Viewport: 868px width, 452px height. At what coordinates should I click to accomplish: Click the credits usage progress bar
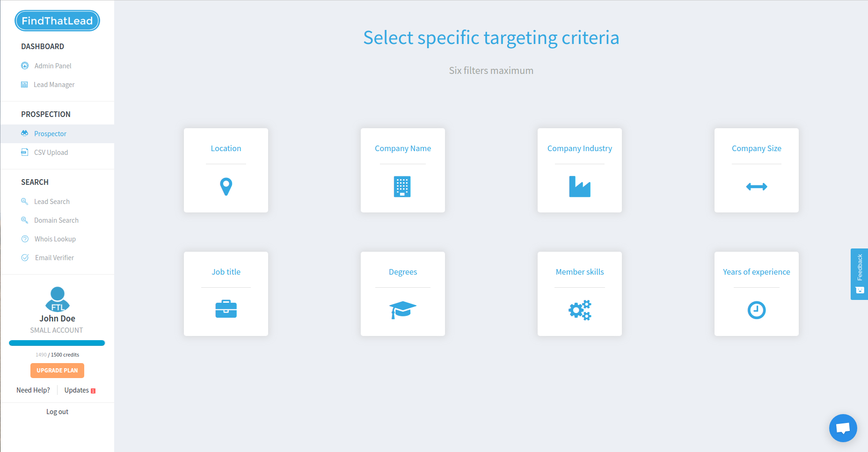[57, 343]
